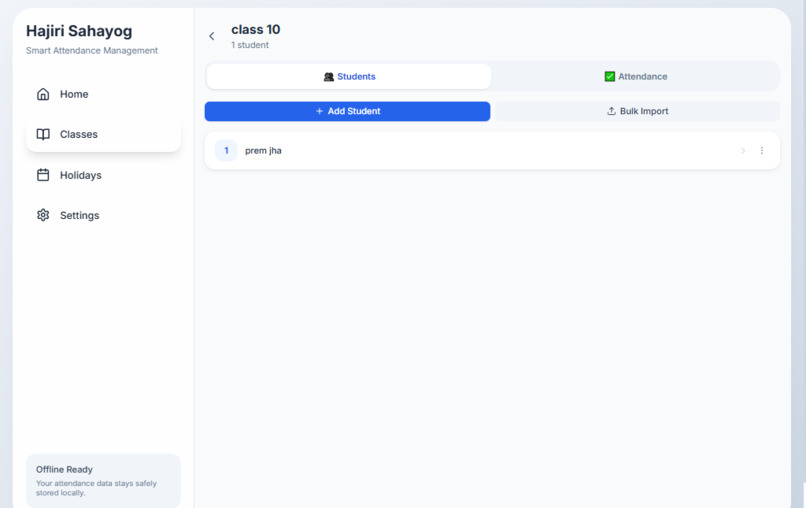Viewport: 806px width, 508px height.
Task: Open the three-dot menu for prem jha
Action: point(762,151)
